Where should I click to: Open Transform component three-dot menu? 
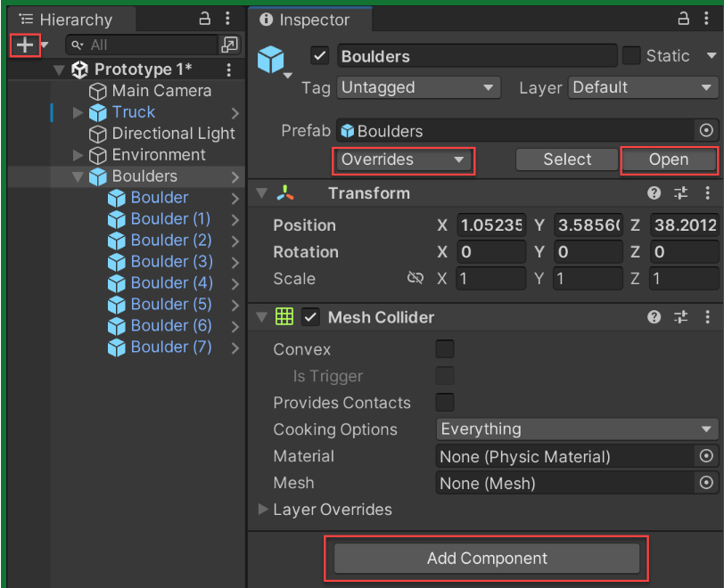coord(707,193)
